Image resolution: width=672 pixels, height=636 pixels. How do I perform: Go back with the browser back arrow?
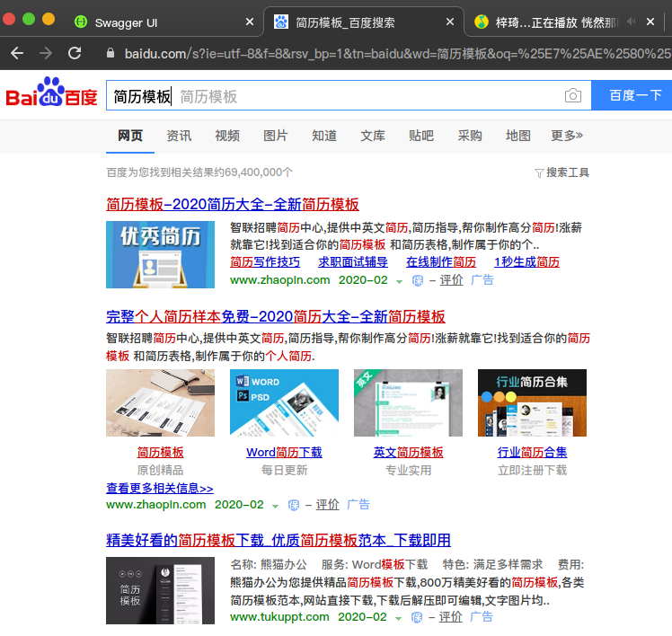(x=17, y=53)
